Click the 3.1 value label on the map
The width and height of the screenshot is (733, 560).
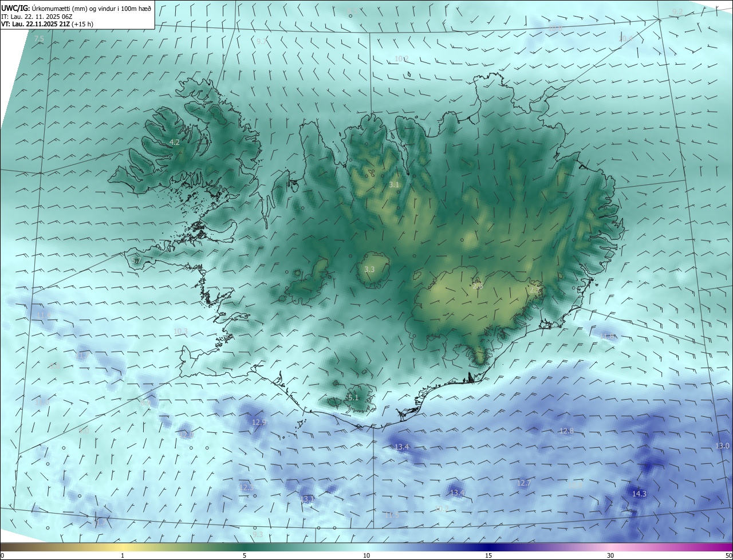pos(394,184)
